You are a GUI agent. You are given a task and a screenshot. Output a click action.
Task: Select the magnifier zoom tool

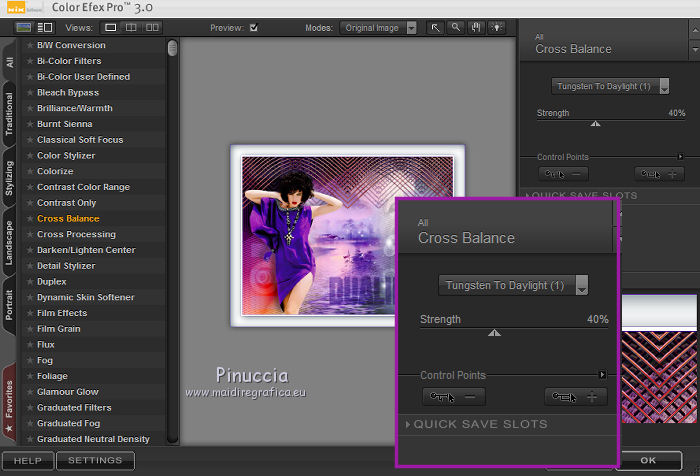point(455,28)
